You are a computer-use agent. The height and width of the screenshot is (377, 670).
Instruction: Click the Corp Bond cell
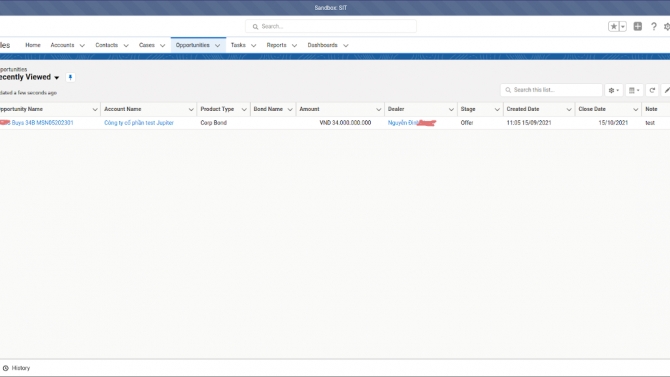(214, 123)
